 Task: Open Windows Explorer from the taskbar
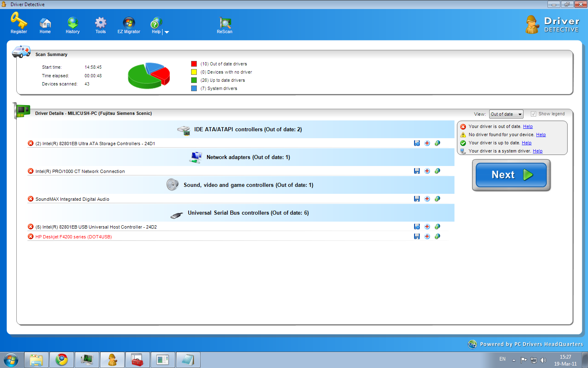coord(36,360)
